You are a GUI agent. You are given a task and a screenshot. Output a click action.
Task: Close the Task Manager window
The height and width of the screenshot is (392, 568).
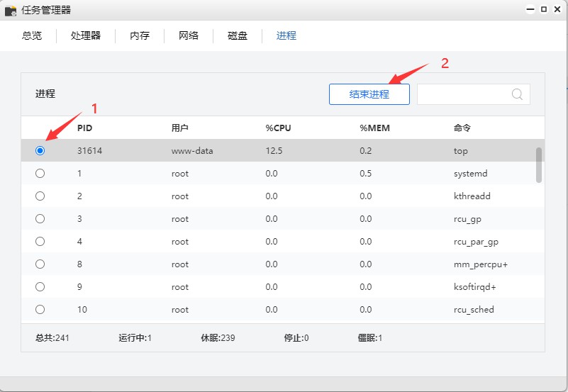coord(557,10)
